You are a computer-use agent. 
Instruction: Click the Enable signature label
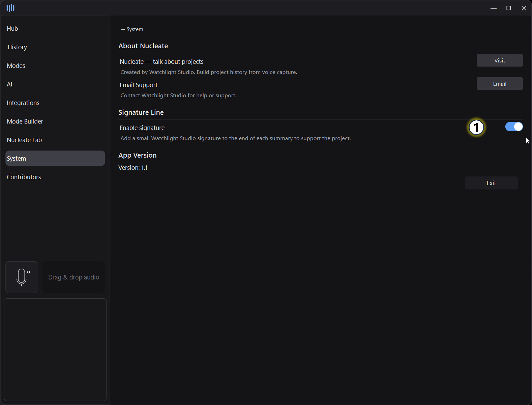point(142,128)
